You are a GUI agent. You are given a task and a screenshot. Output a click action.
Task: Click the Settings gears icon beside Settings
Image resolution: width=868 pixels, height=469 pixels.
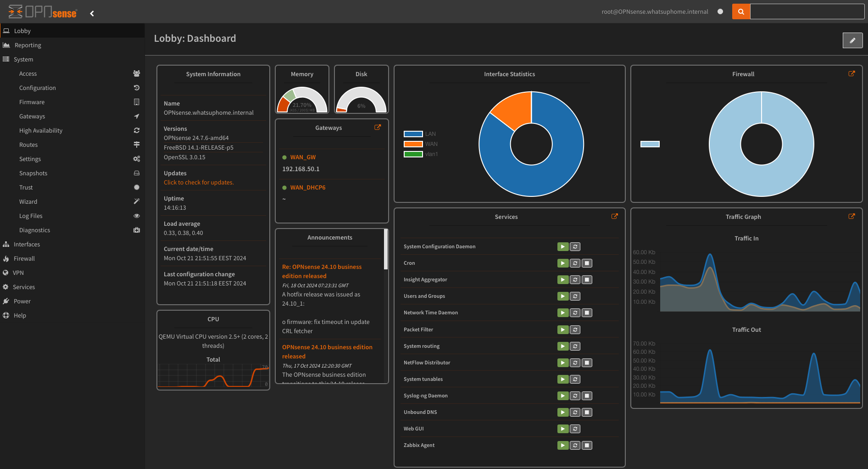point(136,159)
